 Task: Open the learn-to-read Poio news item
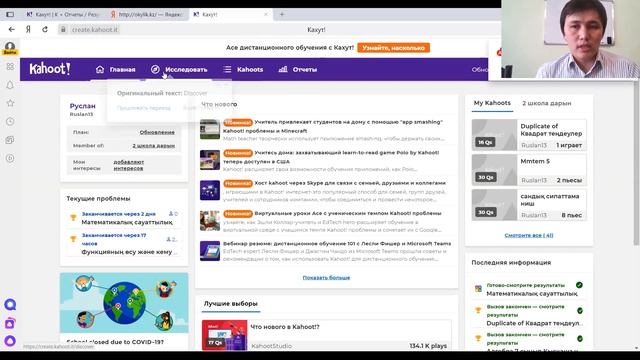click(x=331, y=157)
